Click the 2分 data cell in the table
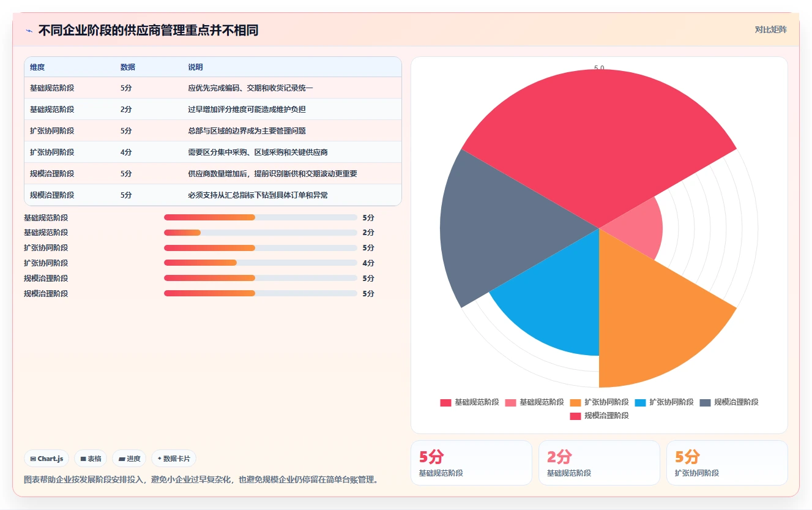This screenshot has height=510, width=812. click(x=126, y=110)
